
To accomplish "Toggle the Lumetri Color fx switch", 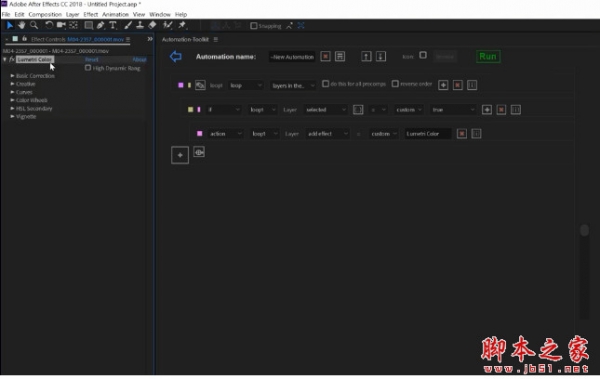I will pyautogui.click(x=12, y=59).
